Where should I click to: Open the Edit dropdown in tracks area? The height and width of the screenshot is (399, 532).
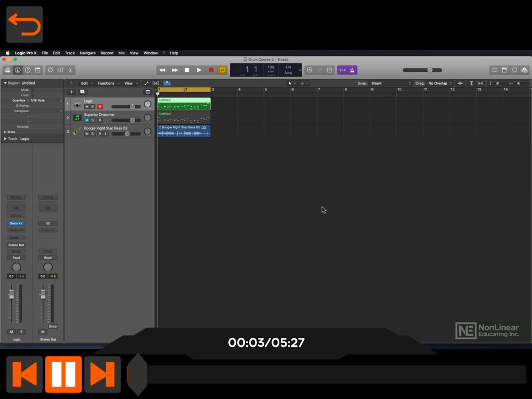click(x=87, y=84)
